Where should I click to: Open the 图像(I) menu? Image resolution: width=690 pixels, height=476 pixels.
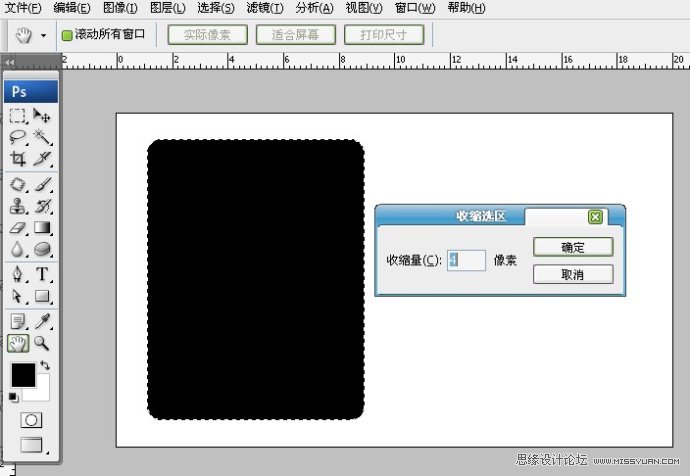(120, 8)
